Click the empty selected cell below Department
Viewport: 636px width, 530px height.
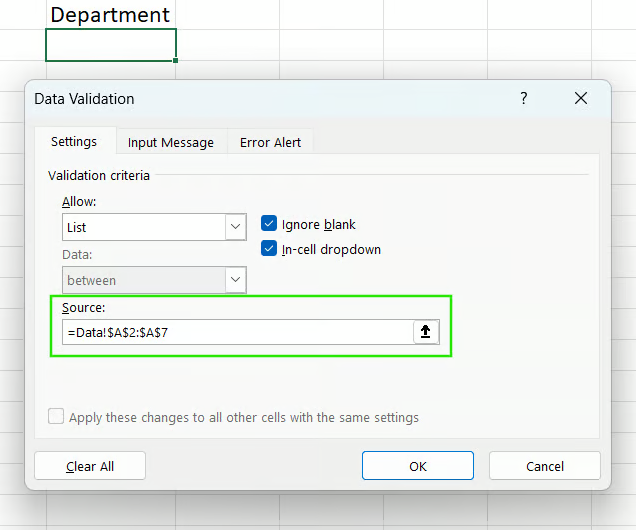[110, 45]
